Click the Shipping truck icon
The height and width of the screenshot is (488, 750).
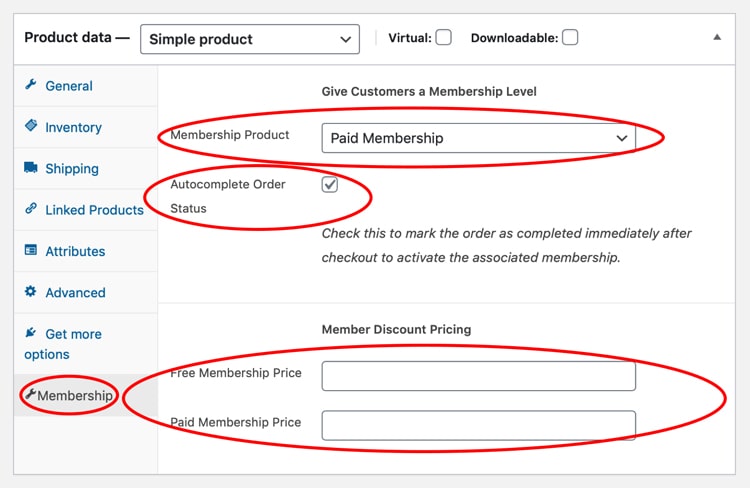pos(31,167)
